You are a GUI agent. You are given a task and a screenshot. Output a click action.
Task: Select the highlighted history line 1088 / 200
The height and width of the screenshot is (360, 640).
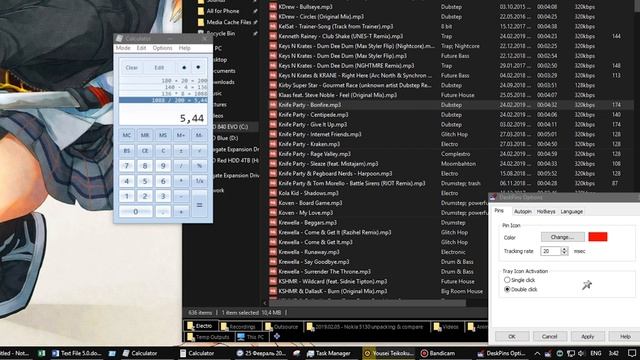coord(163,100)
